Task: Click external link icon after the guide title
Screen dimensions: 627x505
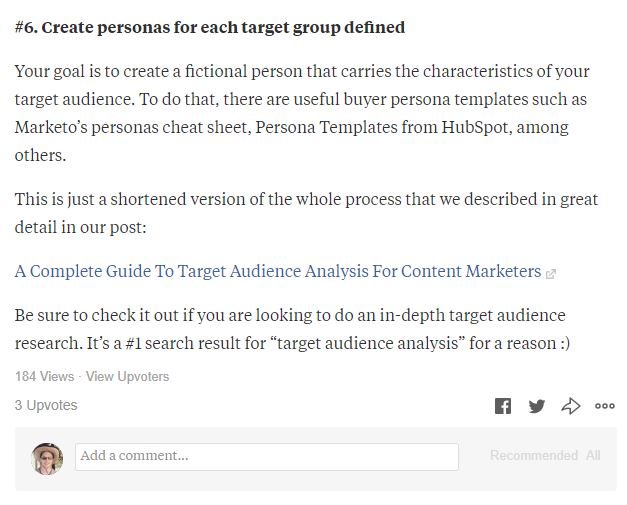Action: tap(551, 272)
